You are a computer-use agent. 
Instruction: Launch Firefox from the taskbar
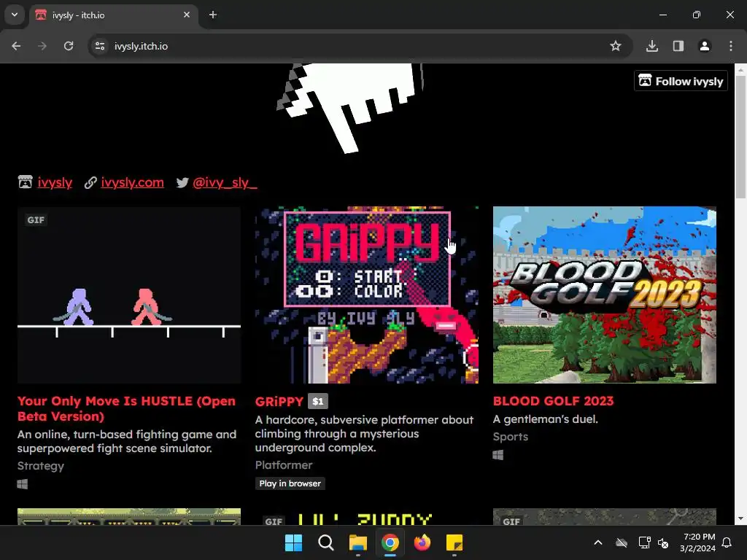pyautogui.click(x=422, y=542)
